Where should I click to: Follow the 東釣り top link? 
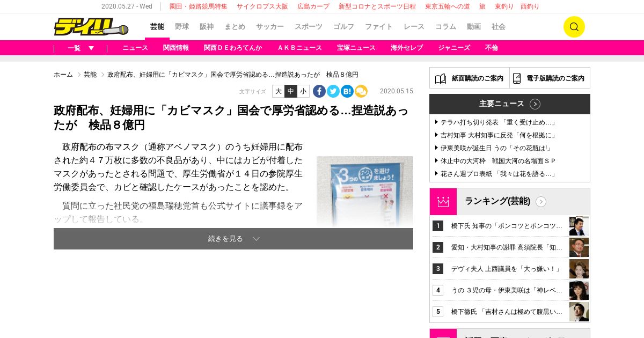(x=504, y=6)
